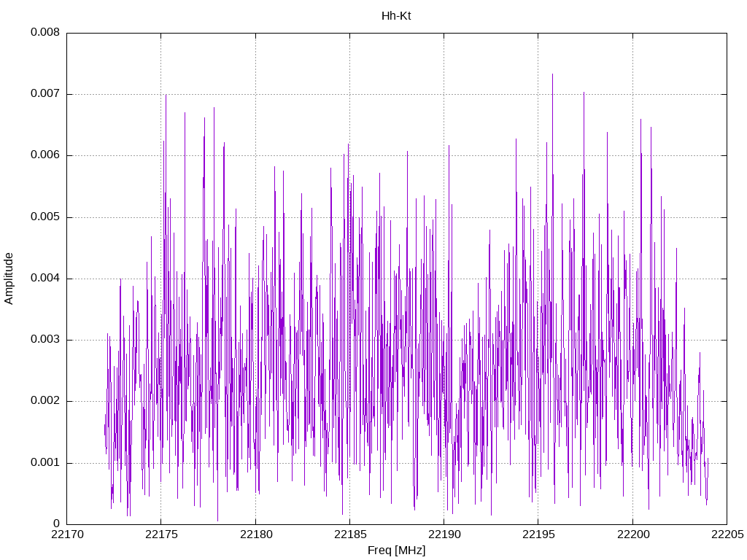Click y-axis tick value 0.007
747x560 pixels.
point(45,94)
